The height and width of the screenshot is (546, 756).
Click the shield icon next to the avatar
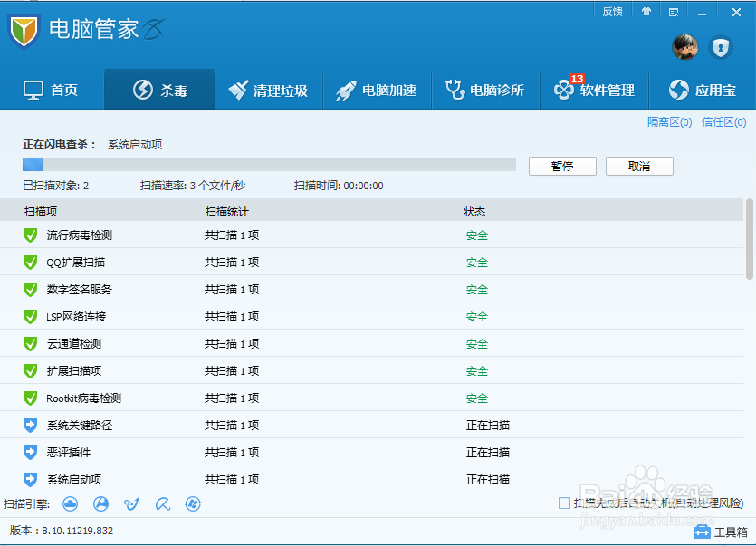click(722, 48)
